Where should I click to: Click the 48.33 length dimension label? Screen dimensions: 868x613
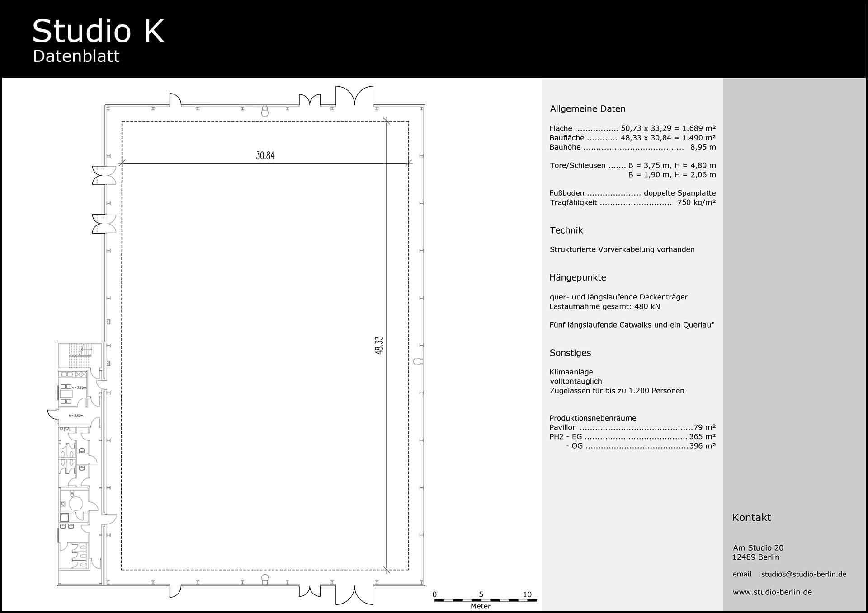click(x=379, y=345)
